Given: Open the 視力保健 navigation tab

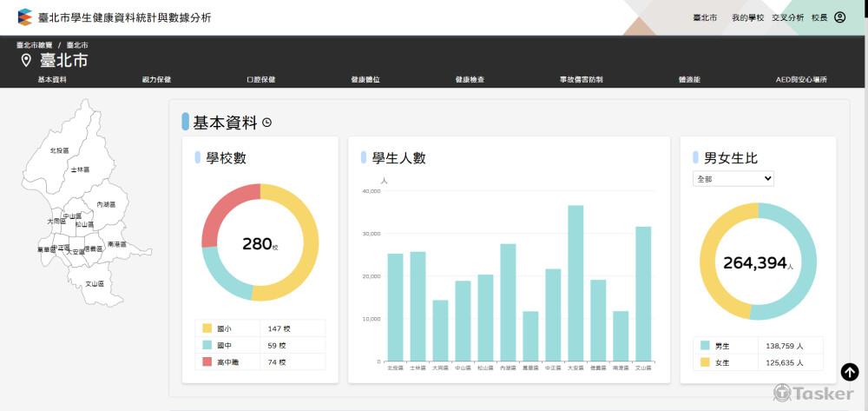Looking at the screenshot, I should tap(156, 79).
